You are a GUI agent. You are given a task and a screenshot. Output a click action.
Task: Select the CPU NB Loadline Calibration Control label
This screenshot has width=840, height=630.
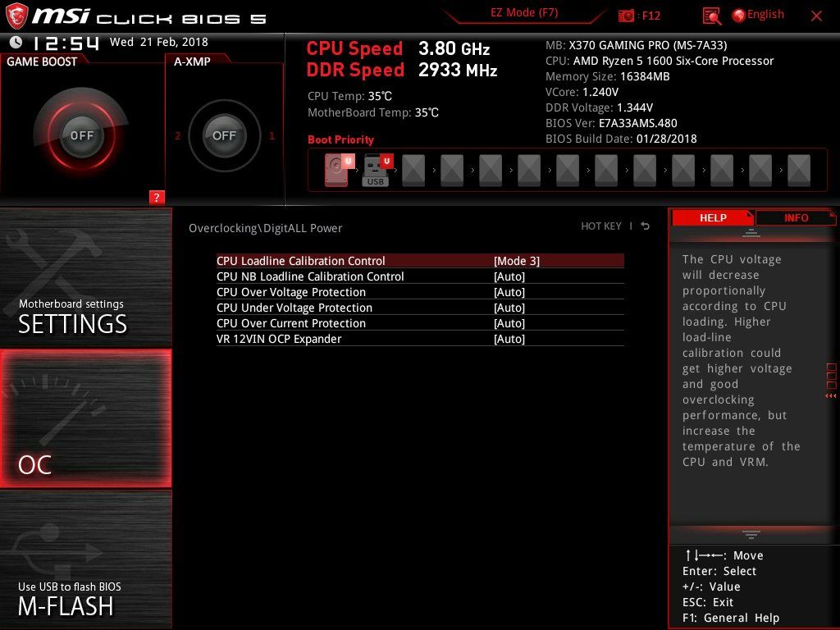(x=310, y=276)
